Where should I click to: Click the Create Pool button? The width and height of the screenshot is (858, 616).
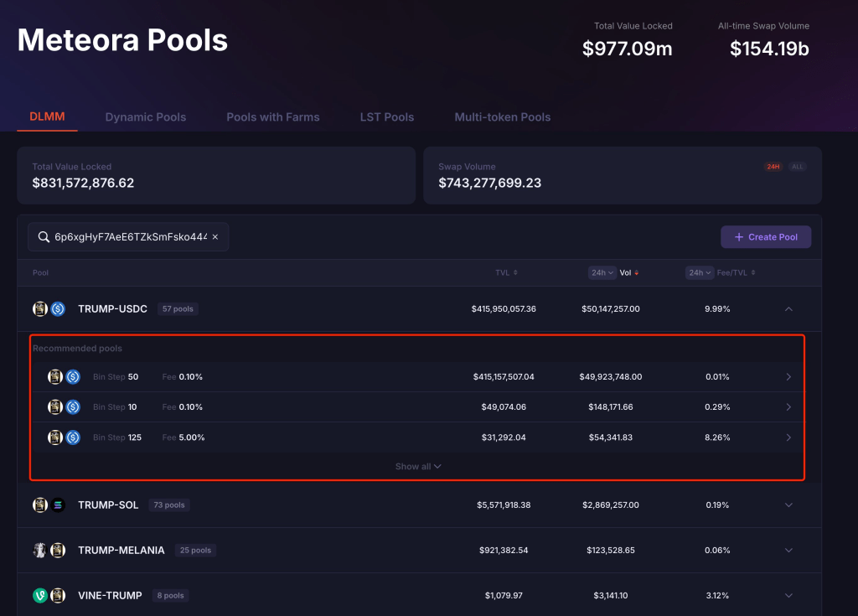(x=766, y=237)
